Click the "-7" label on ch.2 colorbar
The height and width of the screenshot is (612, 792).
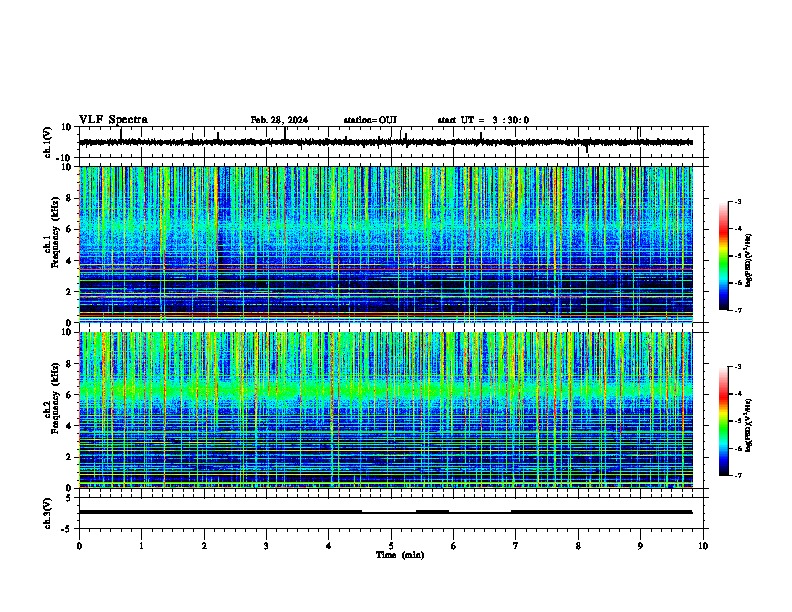[x=737, y=475]
